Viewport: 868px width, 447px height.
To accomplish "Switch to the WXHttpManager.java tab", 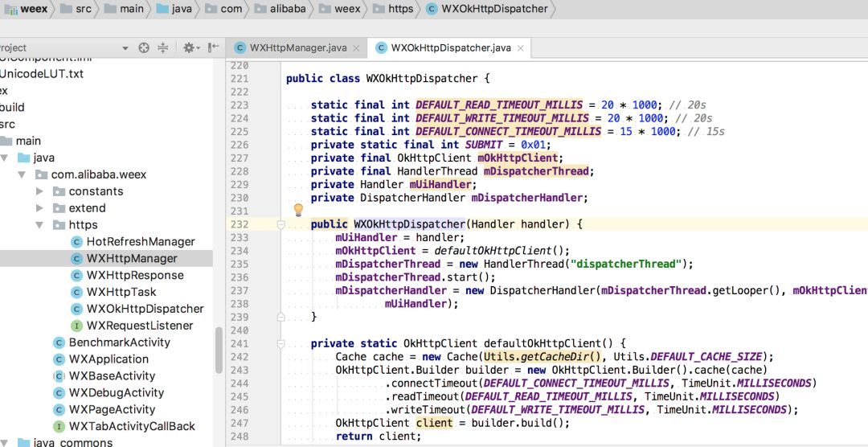I will pos(298,47).
